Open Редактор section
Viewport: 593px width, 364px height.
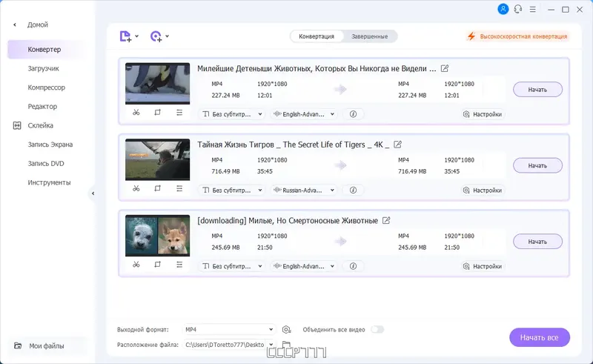pyautogui.click(x=42, y=106)
